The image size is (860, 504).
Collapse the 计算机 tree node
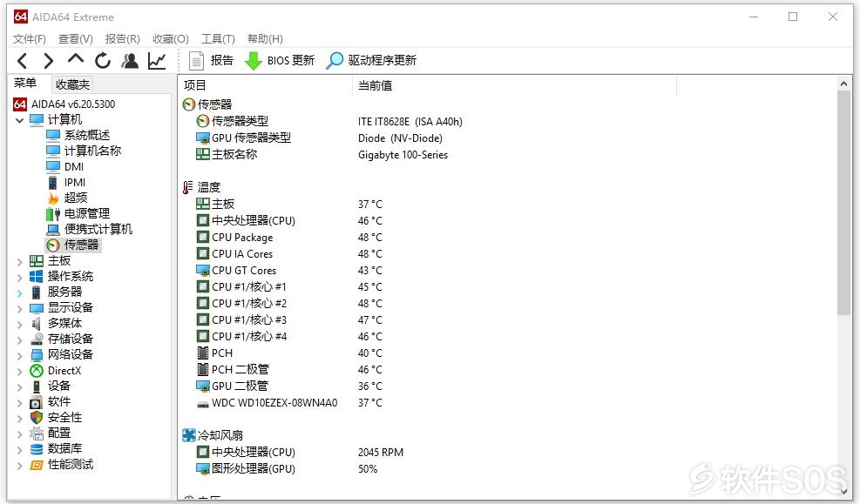[20, 120]
